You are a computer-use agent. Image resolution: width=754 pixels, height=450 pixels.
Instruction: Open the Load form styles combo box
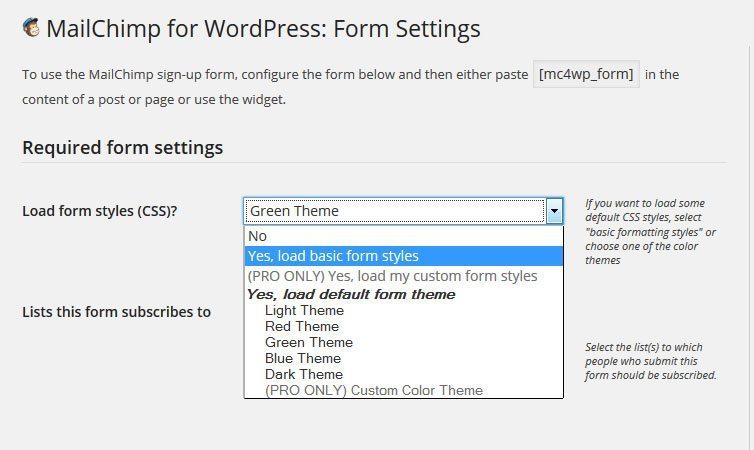[x=403, y=211]
